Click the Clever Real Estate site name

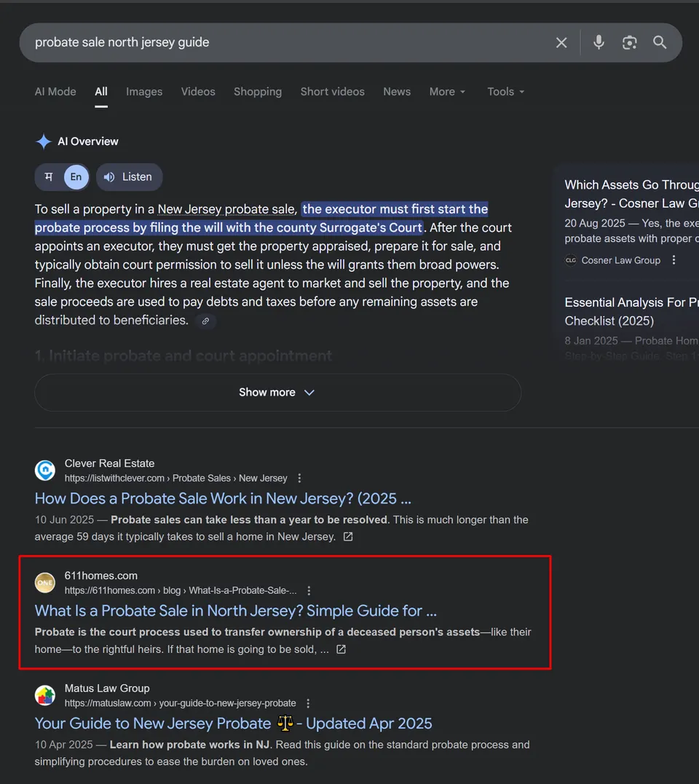point(109,463)
